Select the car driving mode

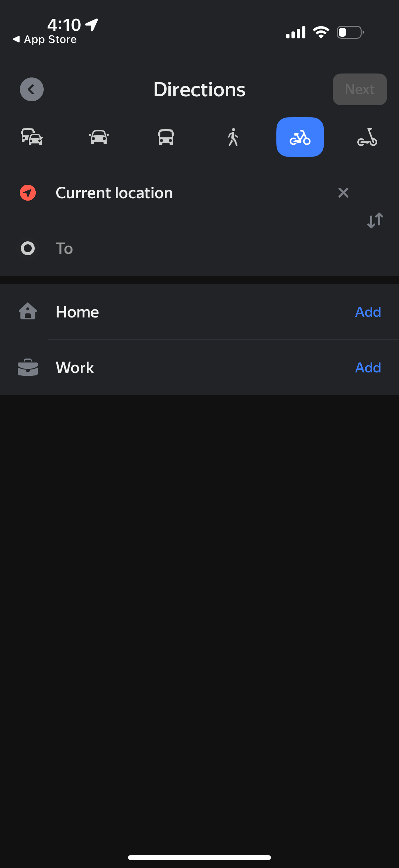(99, 137)
